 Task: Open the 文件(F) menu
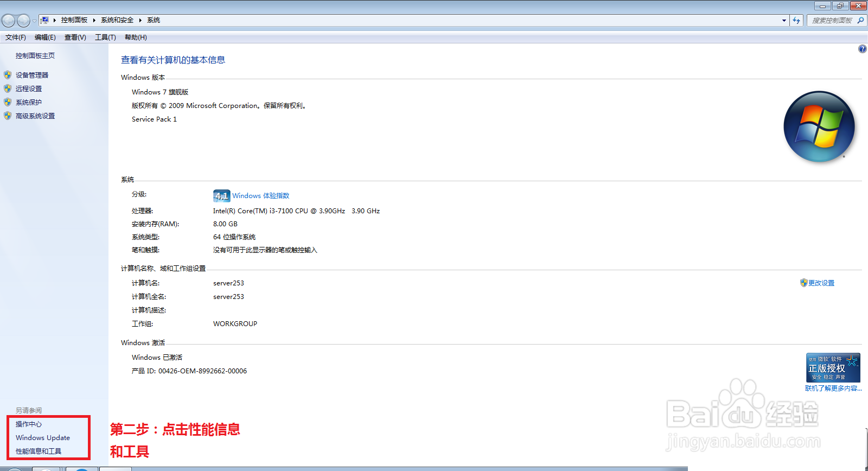16,37
